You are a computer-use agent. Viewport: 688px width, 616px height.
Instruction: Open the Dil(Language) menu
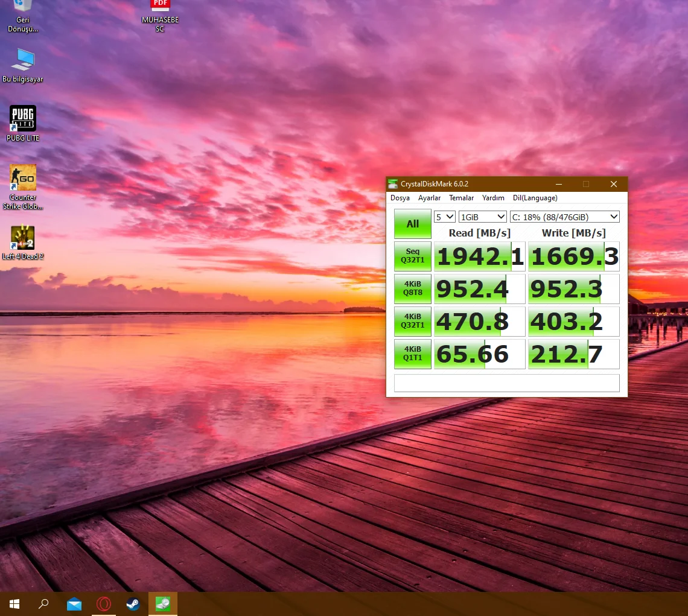535,198
